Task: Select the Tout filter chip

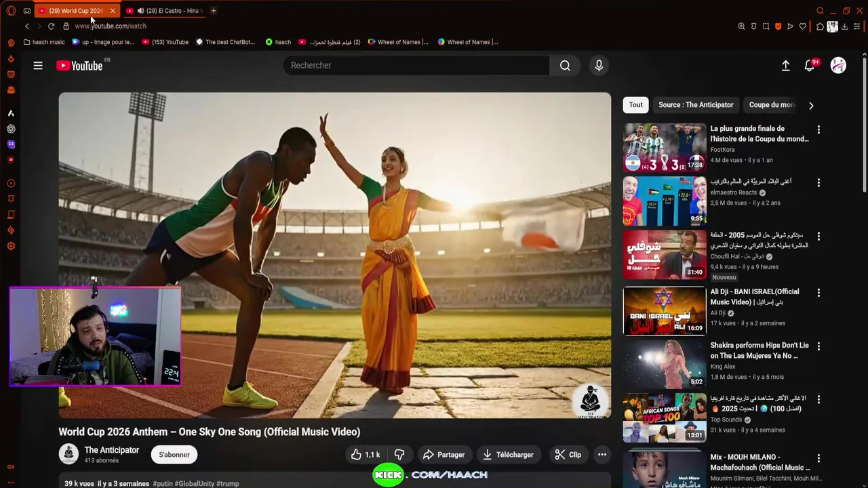Action: tap(635, 105)
